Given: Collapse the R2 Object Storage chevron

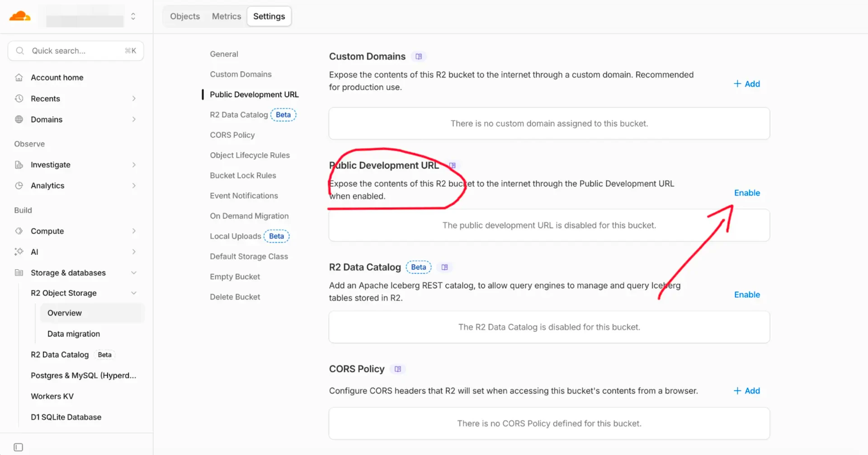Looking at the screenshot, I should (134, 293).
